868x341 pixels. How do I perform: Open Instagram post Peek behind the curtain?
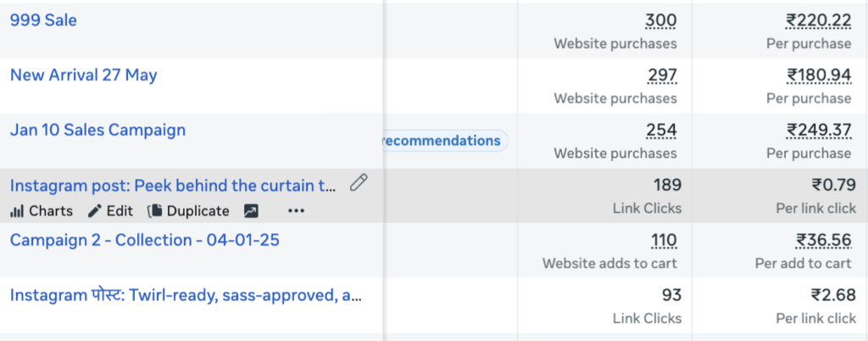[173, 185]
